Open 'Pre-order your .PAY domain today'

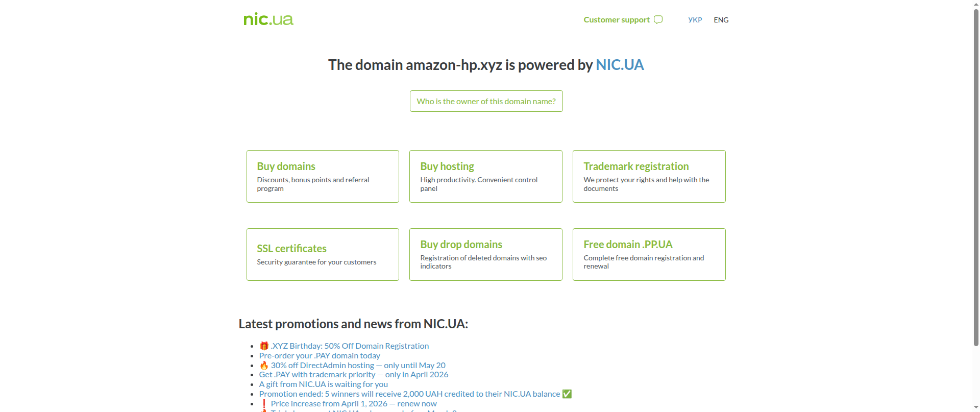[x=320, y=356]
